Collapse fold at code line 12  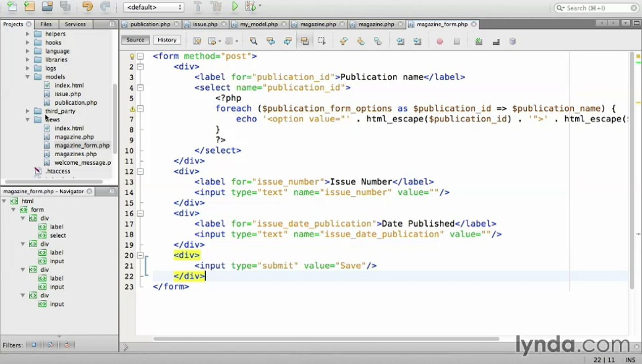pos(140,171)
